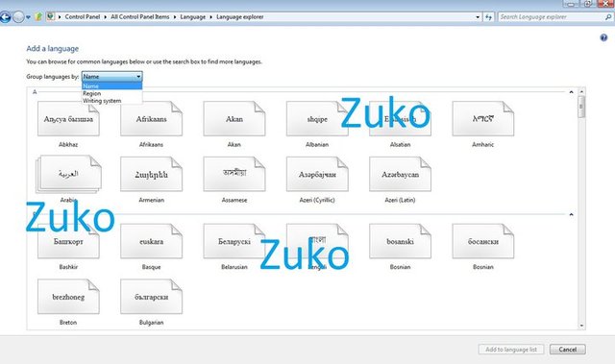Click the Cancel button

click(x=567, y=349)
